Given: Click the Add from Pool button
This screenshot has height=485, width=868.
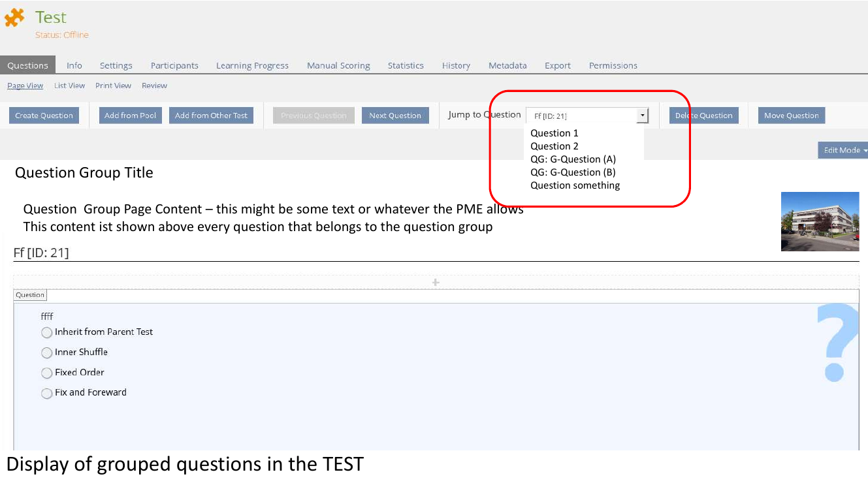Looking at the screenshot, I should (x=130, y=116).
